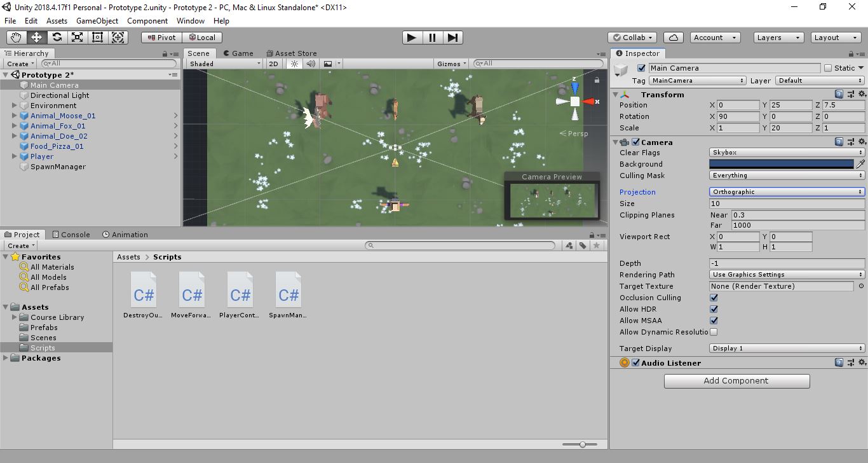Toggle Allow MSAA checkbox
Image resolution: width=868 pixels, height=463 pixels.
tap(714, 321)
